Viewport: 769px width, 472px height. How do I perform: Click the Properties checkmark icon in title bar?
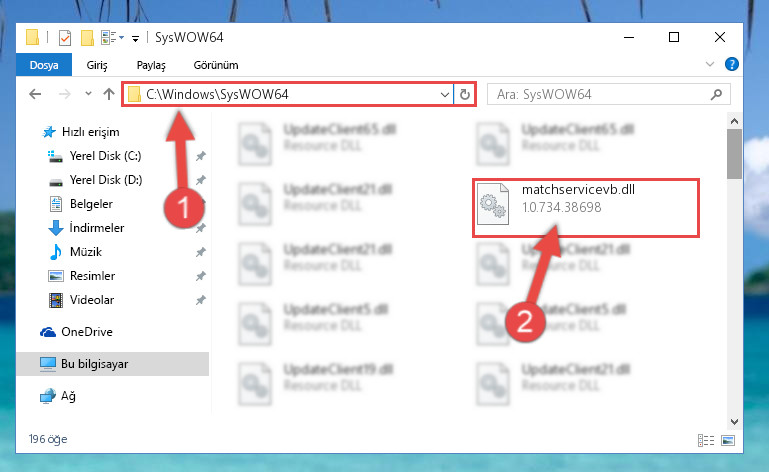tap(65, 38)
